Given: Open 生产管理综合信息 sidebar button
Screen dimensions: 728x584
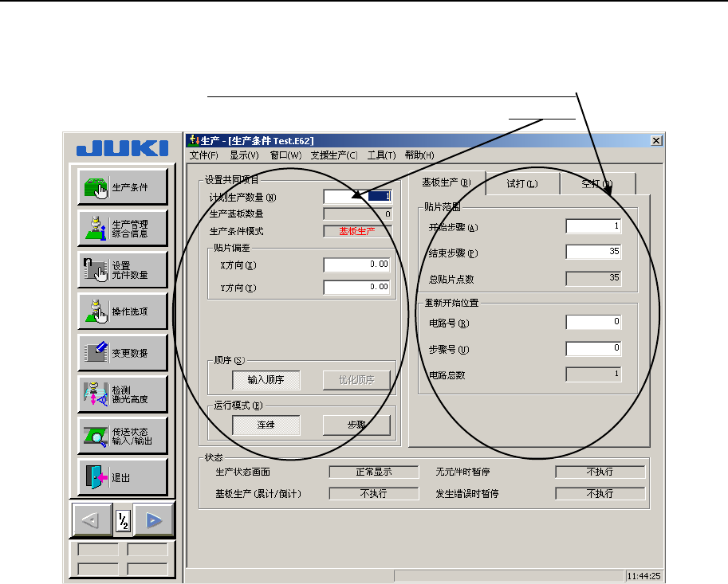Looking at the screenshot, I should pyautogui.click(x=123, y=228).
